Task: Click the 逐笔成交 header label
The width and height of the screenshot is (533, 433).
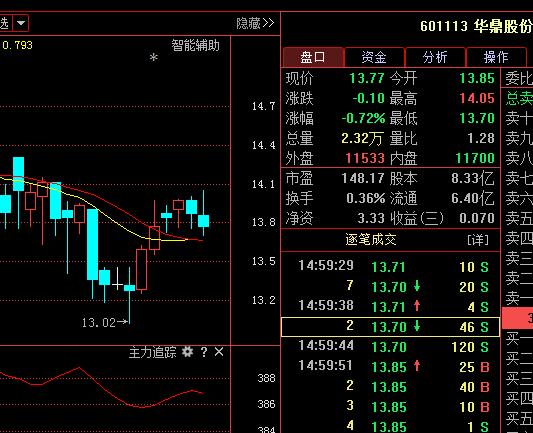Action: click(371, 240)
